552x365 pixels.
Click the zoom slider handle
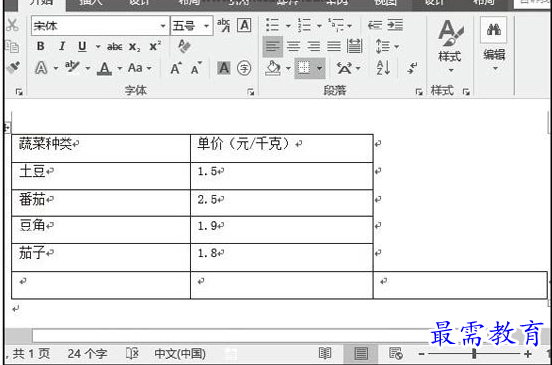click(474, 353)
